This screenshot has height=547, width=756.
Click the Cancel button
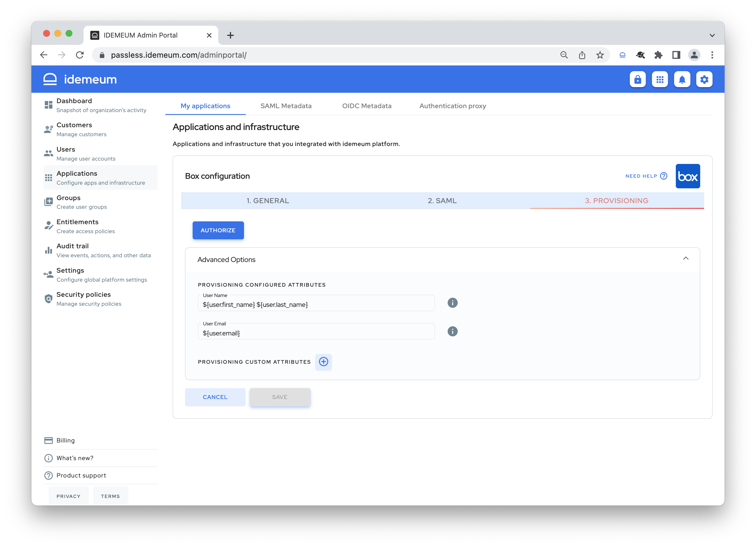[x=215, y=397]
